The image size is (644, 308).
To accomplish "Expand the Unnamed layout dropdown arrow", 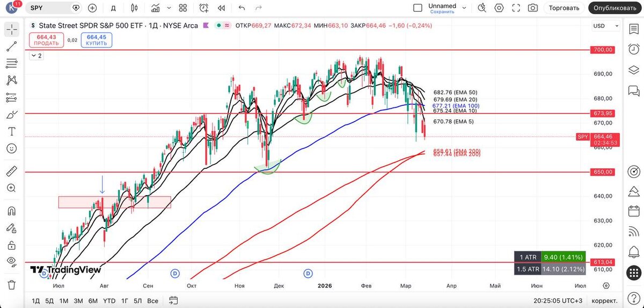I will [x=465, y=8].
